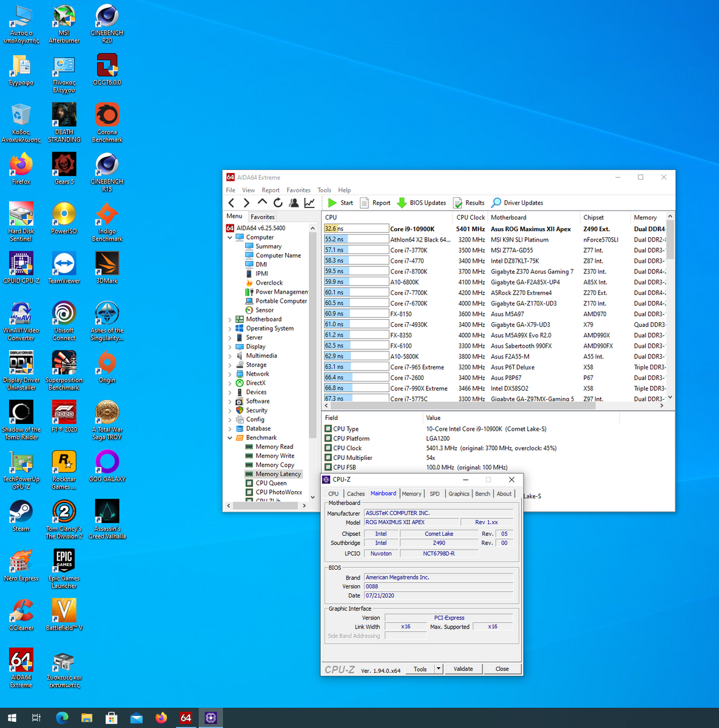Open the Help menu in AIDA64

click(x=344, y=190)
